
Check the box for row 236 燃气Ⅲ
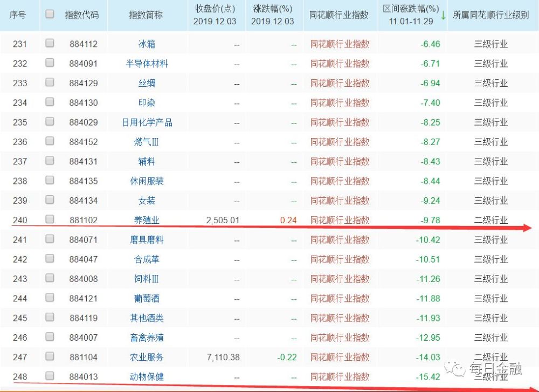coord(50,141)
